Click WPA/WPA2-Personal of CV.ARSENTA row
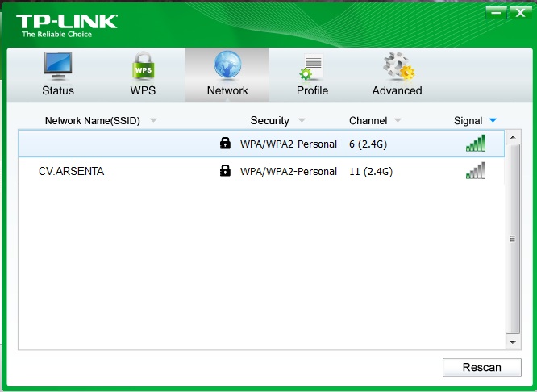Screen dimensions: 537x392 coord(289,171)
